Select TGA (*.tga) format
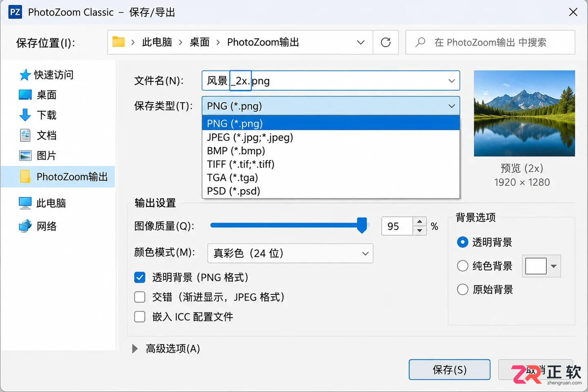 point(331,178)
